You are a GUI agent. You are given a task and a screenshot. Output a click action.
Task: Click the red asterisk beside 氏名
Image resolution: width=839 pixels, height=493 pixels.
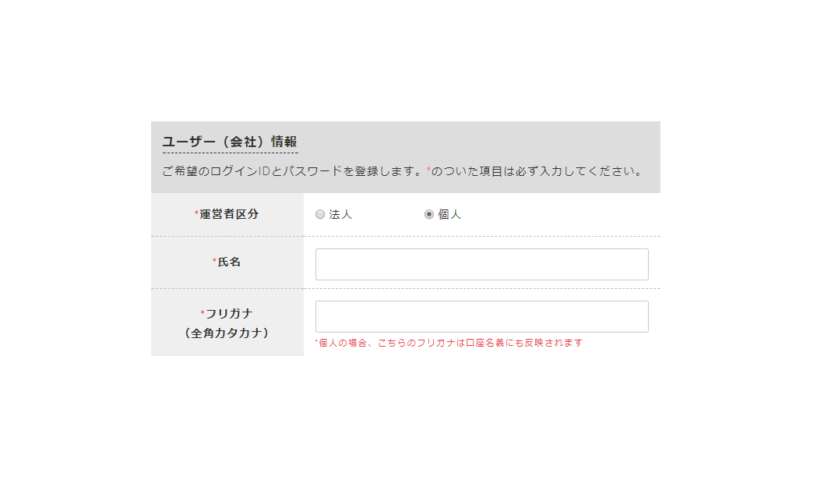pos(214,262)
